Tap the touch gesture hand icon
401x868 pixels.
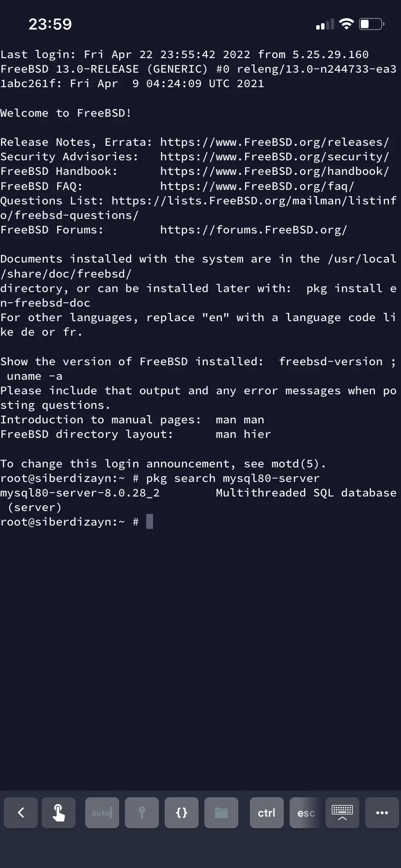[x=59, y=813]
